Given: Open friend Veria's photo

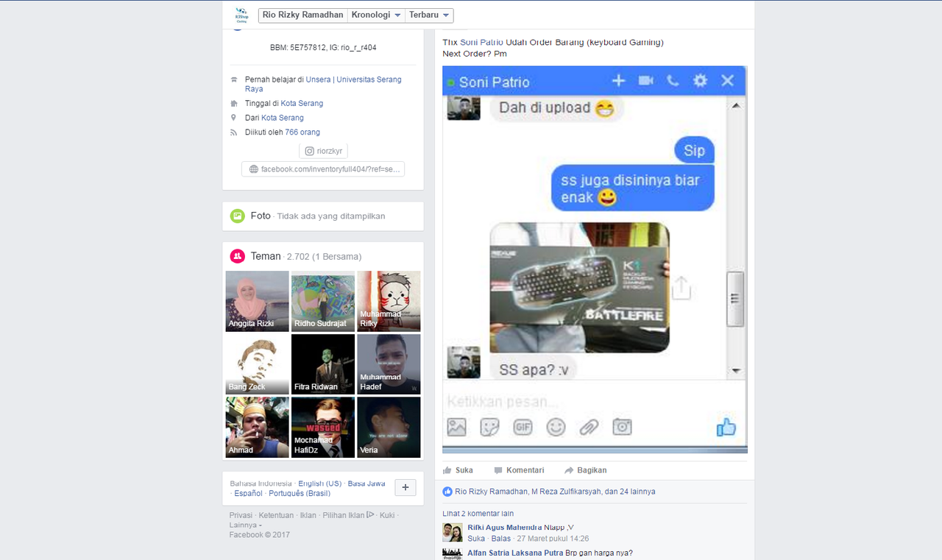Looking at the screenshot, I should pyautogui.click(x=389, y=428).
